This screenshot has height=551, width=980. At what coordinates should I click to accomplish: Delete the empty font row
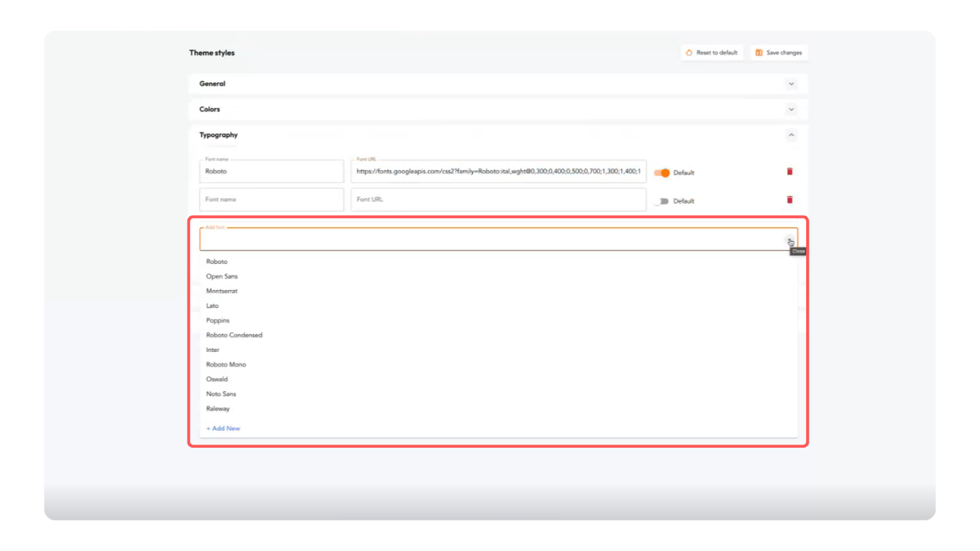tap(789, 200)
